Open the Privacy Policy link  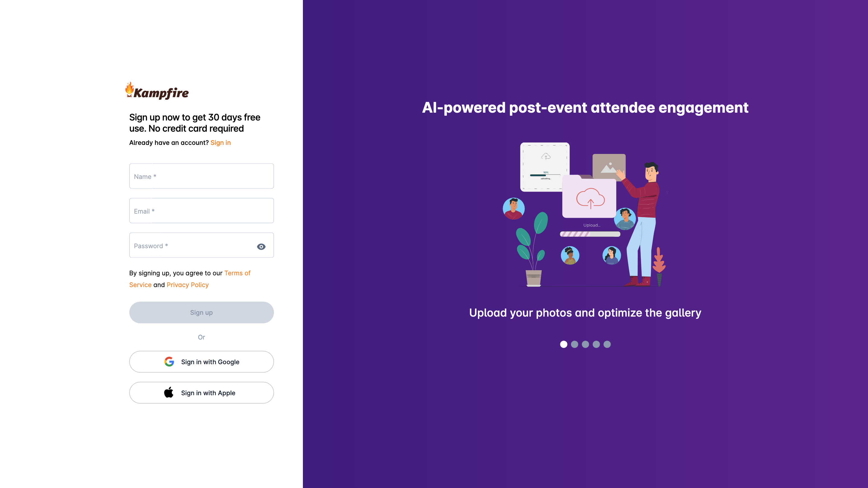point(187,285)
